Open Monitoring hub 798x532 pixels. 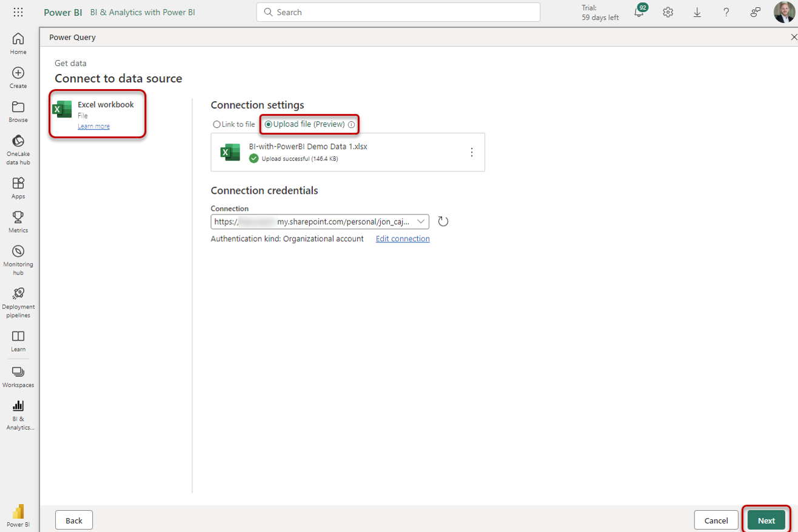[18, 260]
